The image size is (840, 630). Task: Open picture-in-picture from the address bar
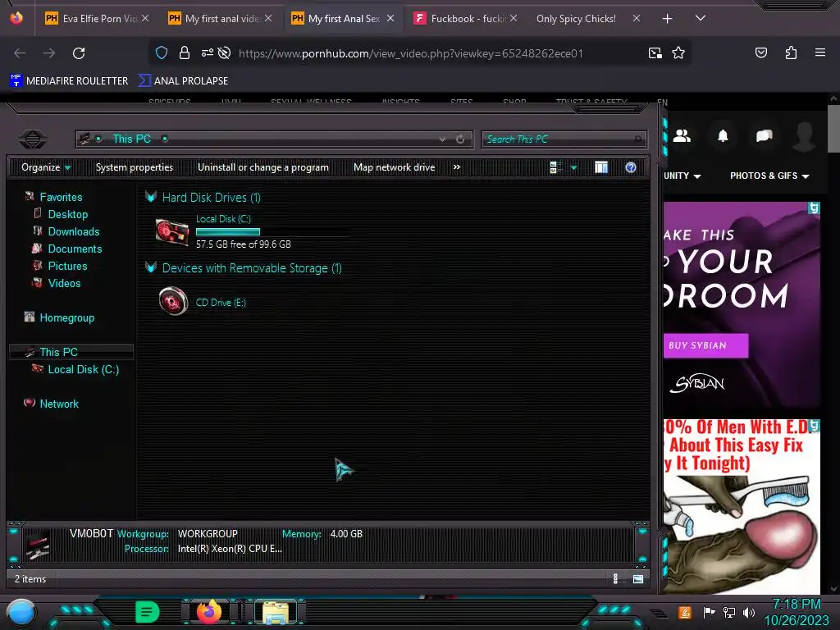pos(655,53)
